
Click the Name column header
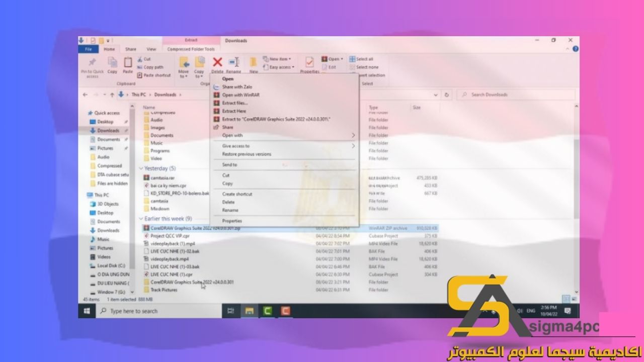coord(148,108)
